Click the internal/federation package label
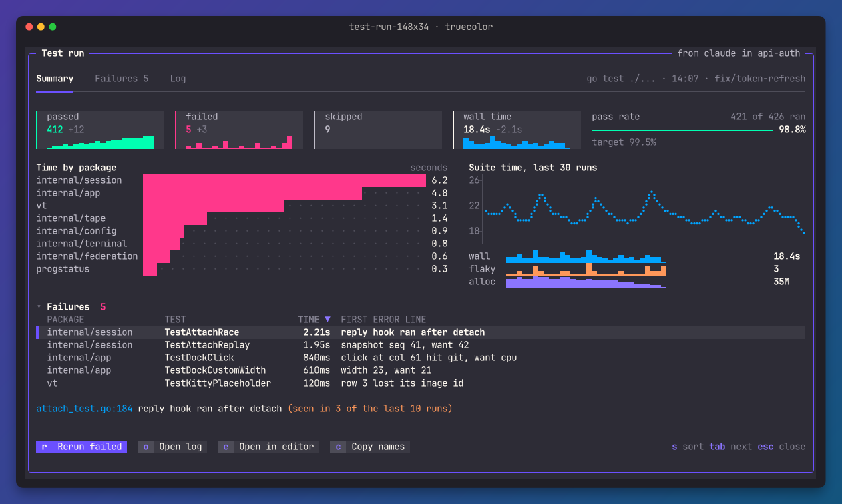The width and height of the screenshot is (842, 504). tap(87, 256)
